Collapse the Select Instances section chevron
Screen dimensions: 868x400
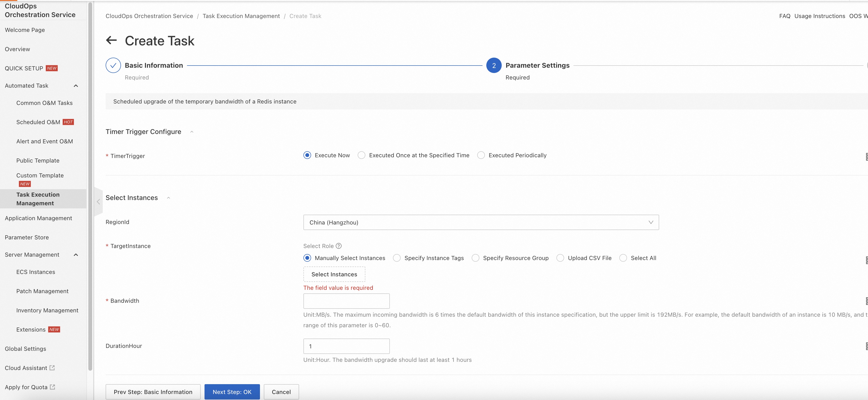click(169, 198)
